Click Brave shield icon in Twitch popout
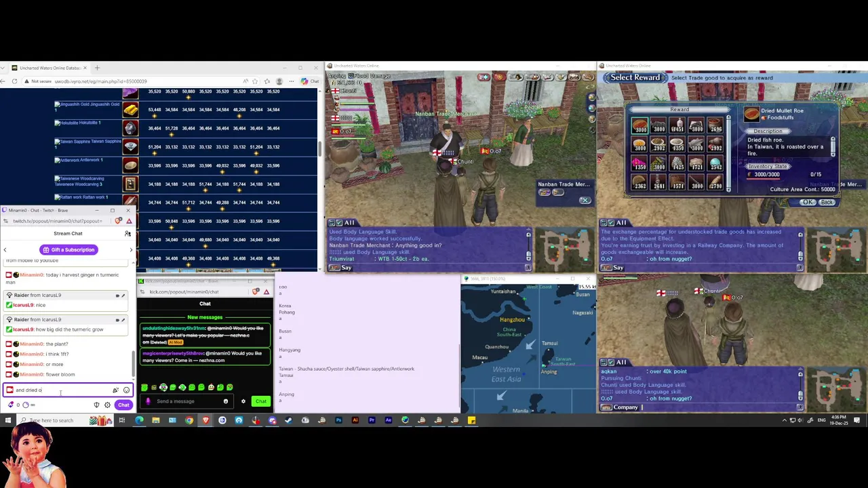The image size is (868, 488). 119,221
